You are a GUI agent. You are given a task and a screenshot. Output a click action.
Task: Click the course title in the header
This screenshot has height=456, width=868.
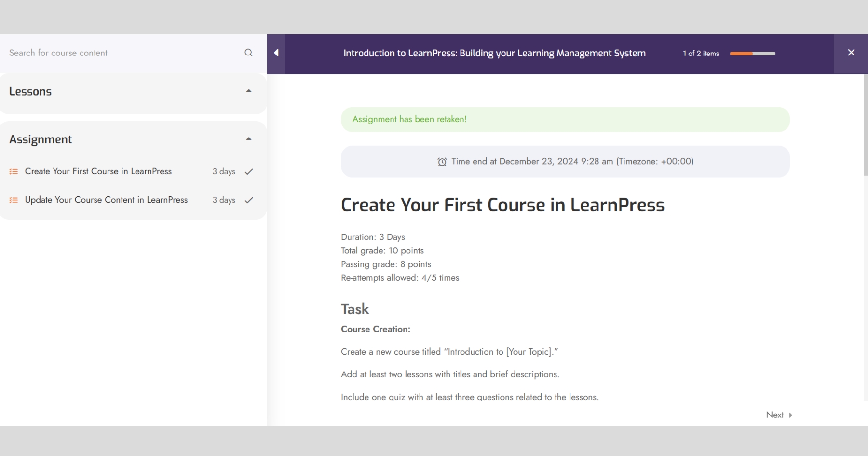(494, 53)
